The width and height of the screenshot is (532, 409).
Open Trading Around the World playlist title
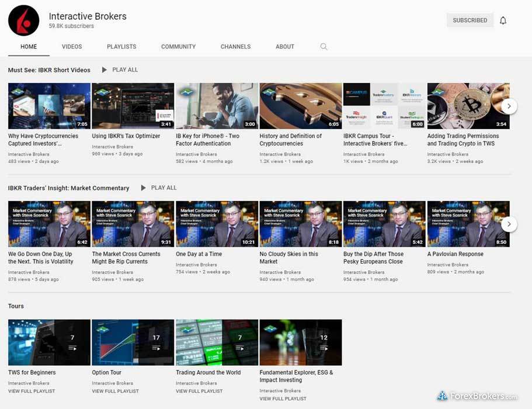coord(208,372)
